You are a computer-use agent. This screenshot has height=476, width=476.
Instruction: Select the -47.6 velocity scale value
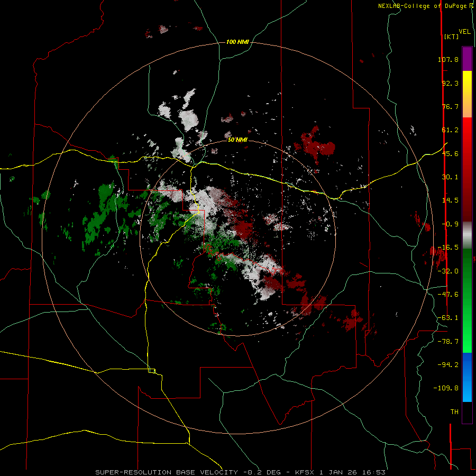448,295
